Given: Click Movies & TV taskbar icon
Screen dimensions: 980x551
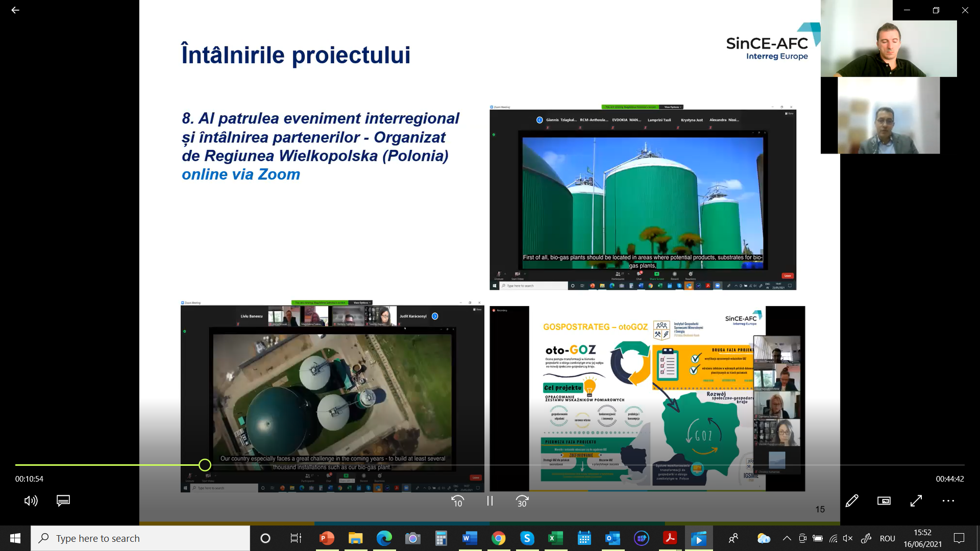Looking at the screenshot, I should tap(698, 538).
